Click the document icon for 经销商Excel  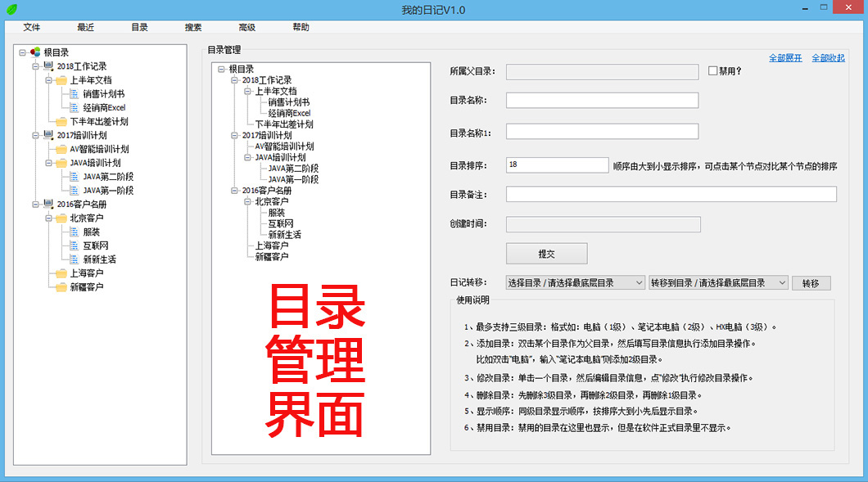tap(75, 108)
